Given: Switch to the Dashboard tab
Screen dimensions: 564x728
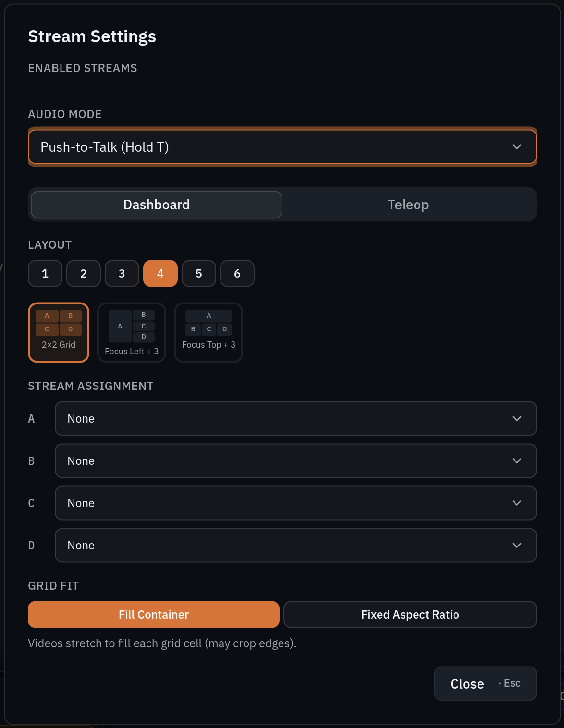Looking at the screenshot, I should coord(157,205).
